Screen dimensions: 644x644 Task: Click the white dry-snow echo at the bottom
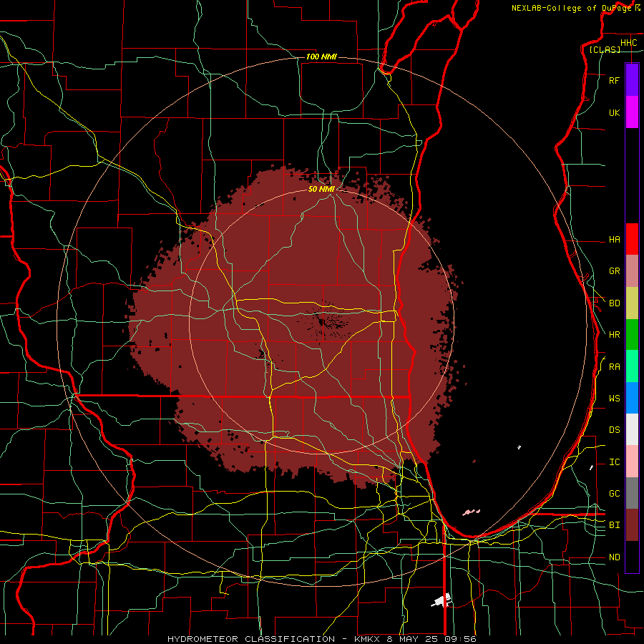click(442, 600)
